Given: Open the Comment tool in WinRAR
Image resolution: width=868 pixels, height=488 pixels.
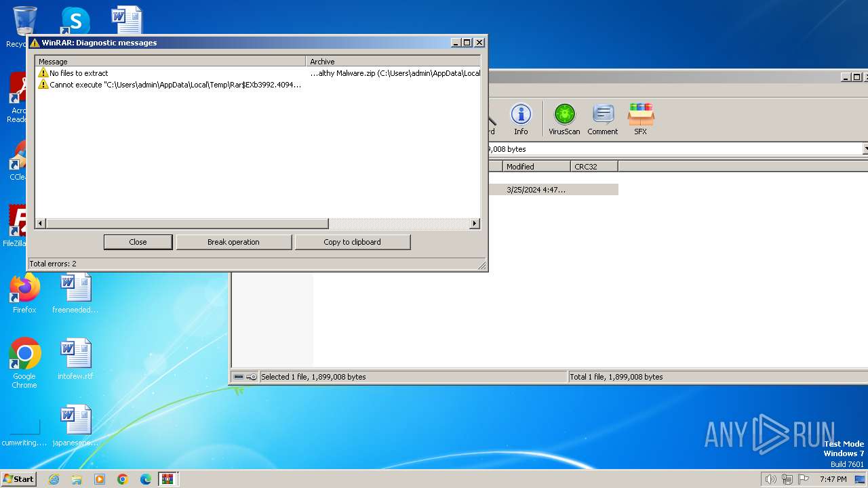Looking at the screenshot, I should click(x=602, y=119).
